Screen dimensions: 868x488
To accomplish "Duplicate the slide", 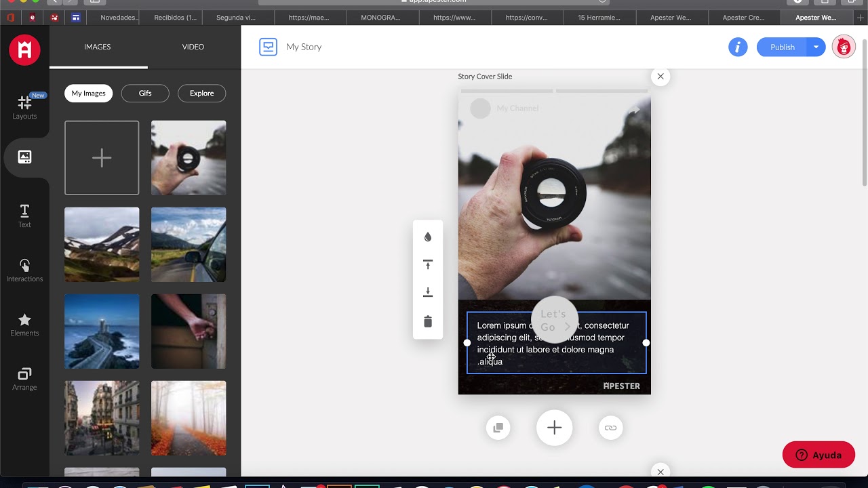I will point(498,428).
